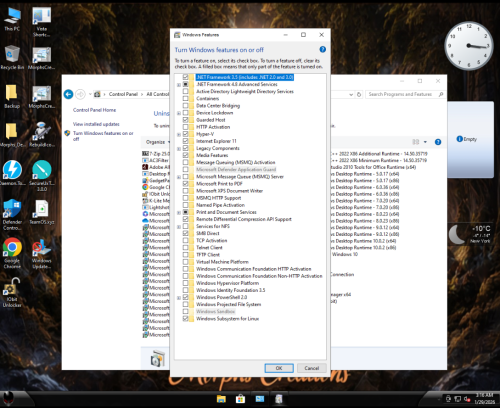Toggle the Hyper-V checkbox

(185, 134)
